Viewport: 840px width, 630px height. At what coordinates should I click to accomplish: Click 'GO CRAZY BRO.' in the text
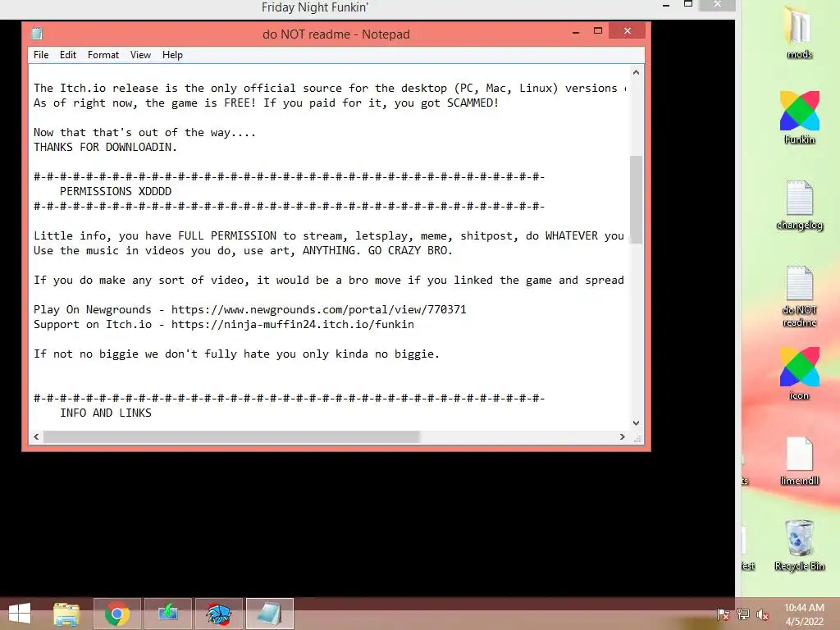coord(410,251)
